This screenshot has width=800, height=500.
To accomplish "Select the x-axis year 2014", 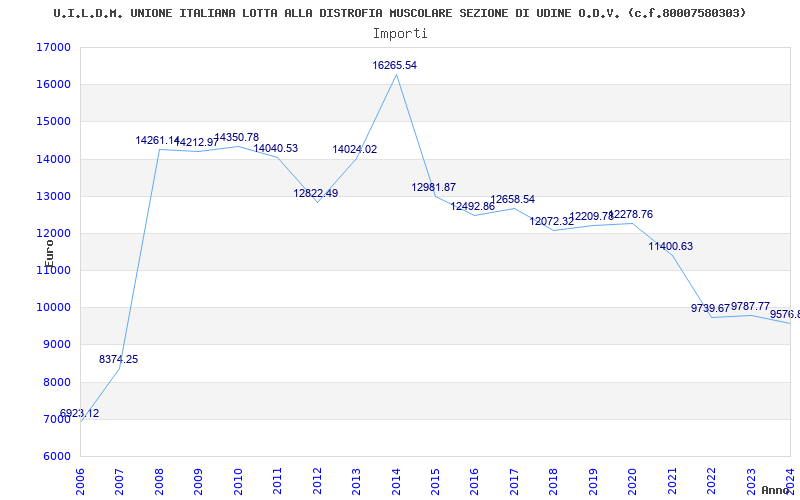I will (396, 482).
